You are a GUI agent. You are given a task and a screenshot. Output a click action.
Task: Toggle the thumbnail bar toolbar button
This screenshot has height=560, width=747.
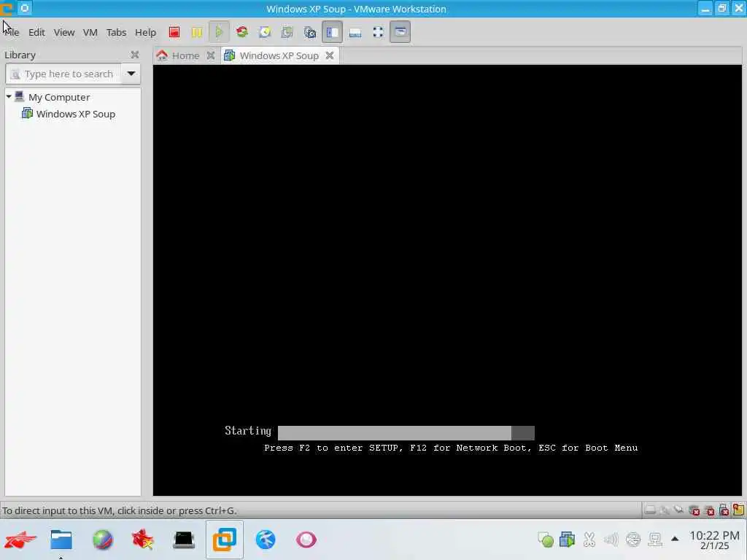click(355, 32)
